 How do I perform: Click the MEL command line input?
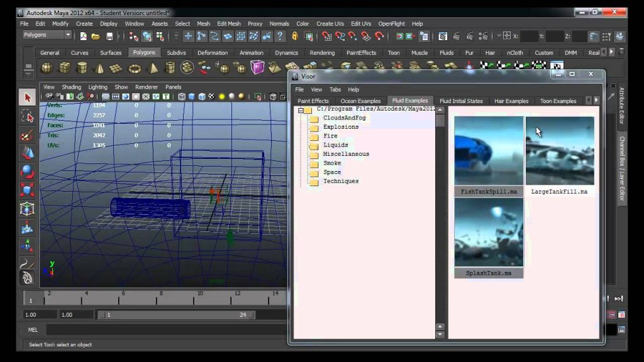(166, 329)
